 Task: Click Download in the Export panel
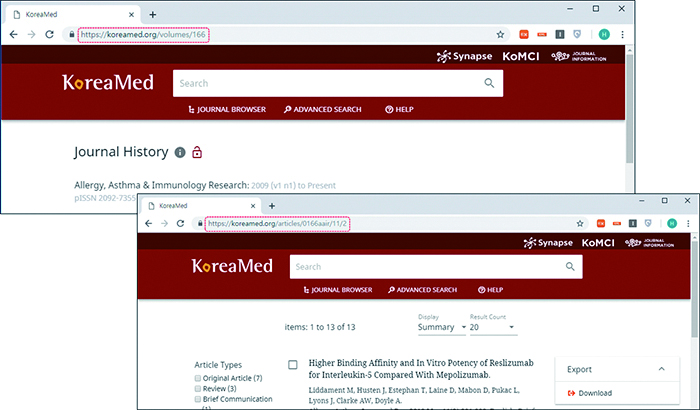[x=590, y=393]
